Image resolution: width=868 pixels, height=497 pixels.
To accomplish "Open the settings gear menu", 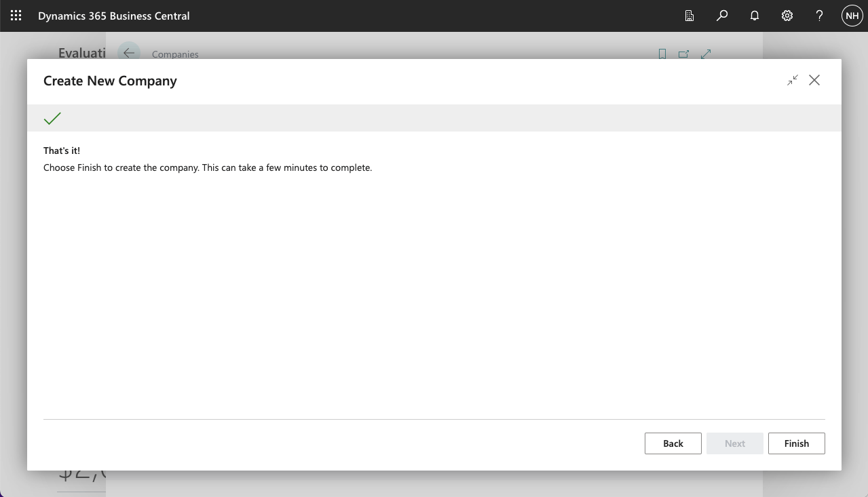I will point(787,16).
